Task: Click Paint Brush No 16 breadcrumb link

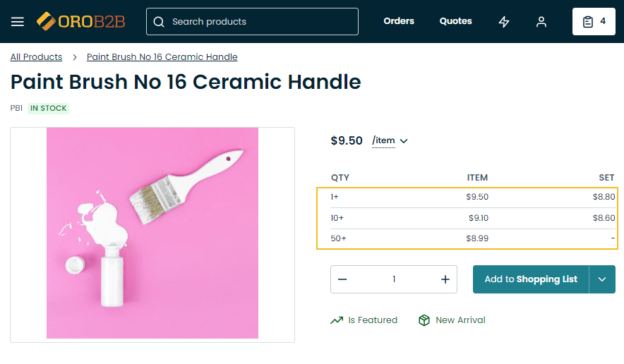Action: tap(162, 57)
